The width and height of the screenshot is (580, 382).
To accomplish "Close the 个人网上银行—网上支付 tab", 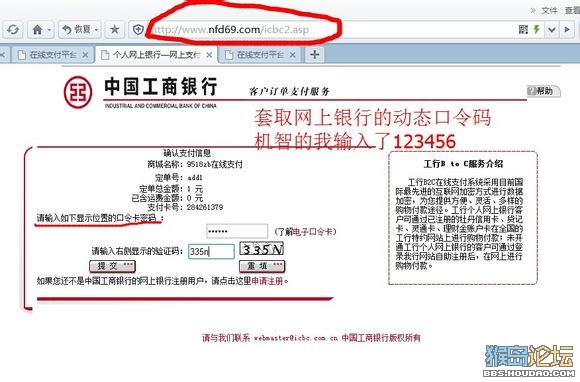I will point(209,55).
